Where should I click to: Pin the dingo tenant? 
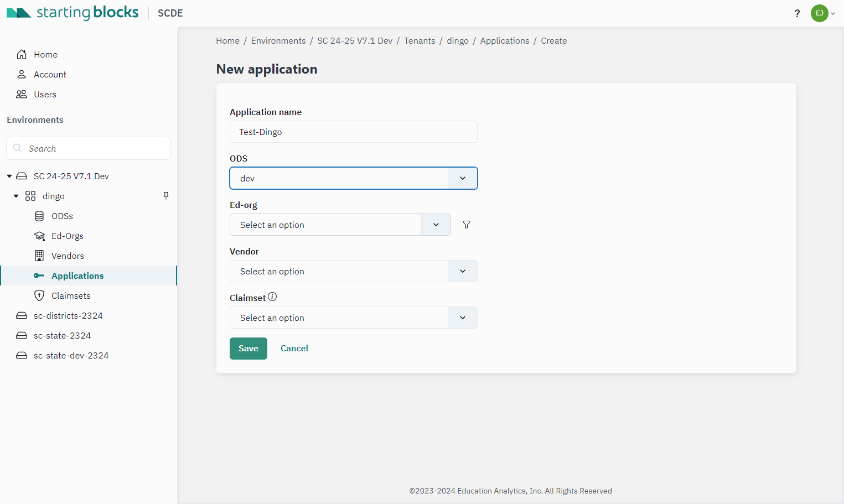coord(166,195)
